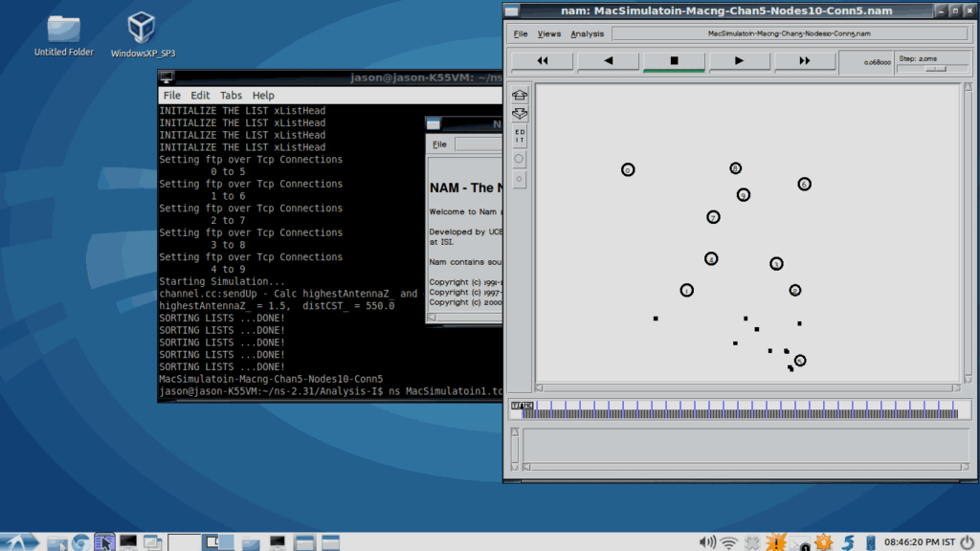980x551 pixels.
Task: Open the Wi-Fi network tray icon
Action: (728, 543)
